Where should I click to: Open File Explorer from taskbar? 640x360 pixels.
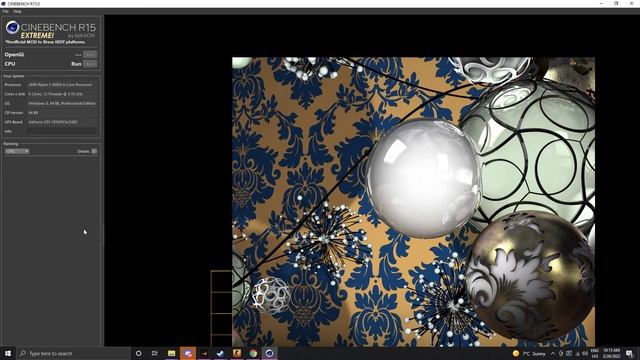click(x=171, y=353)
